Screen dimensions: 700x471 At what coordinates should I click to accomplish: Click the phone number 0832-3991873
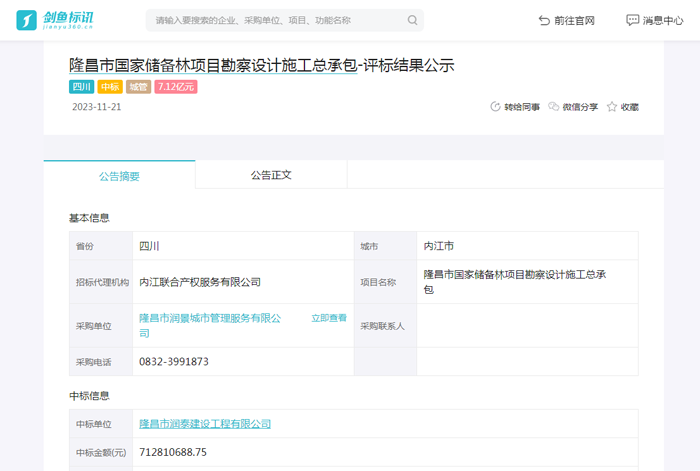pos(174,362)
